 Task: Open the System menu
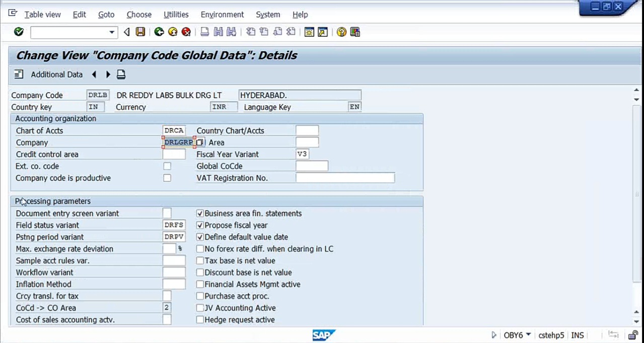pos(268,15)
